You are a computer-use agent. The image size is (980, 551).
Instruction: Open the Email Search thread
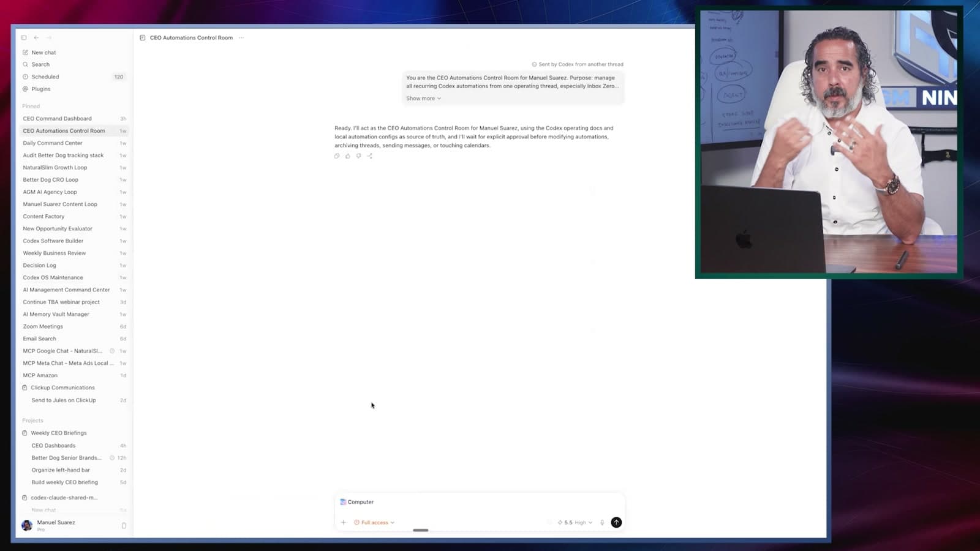pyautogui.click(x=73, y=339)
